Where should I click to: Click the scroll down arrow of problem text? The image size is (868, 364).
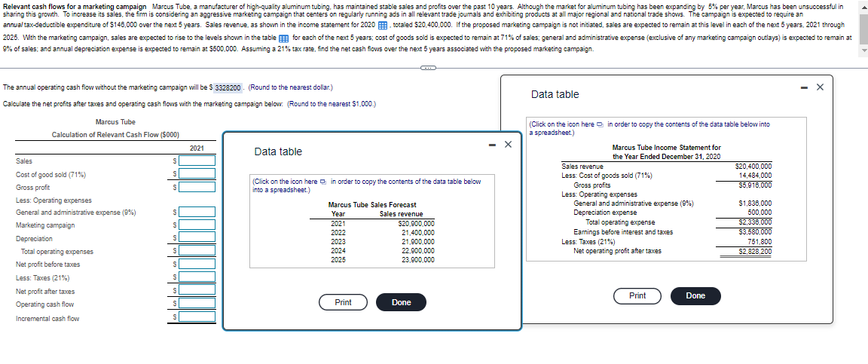[x=863, y=51]
